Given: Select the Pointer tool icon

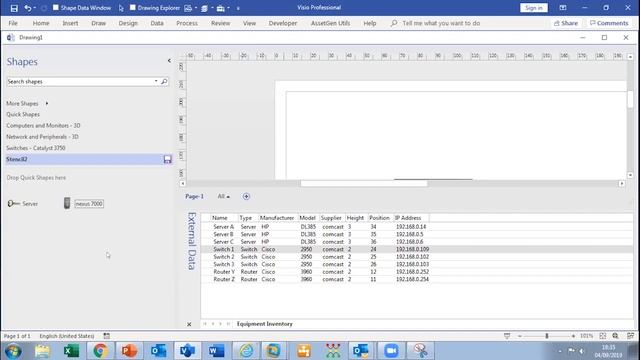Looking at the screenshot, I should [x=121, y=8].
